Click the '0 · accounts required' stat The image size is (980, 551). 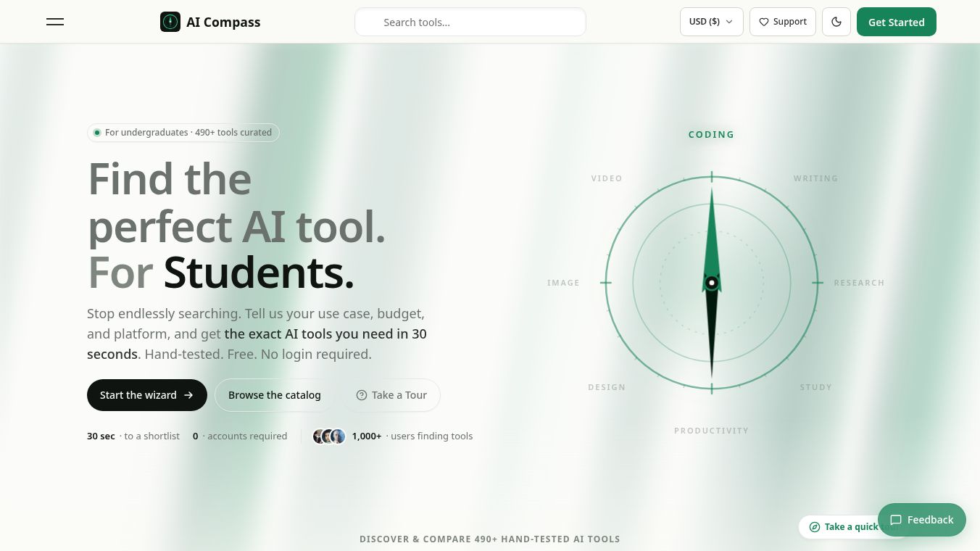[240, 436]
